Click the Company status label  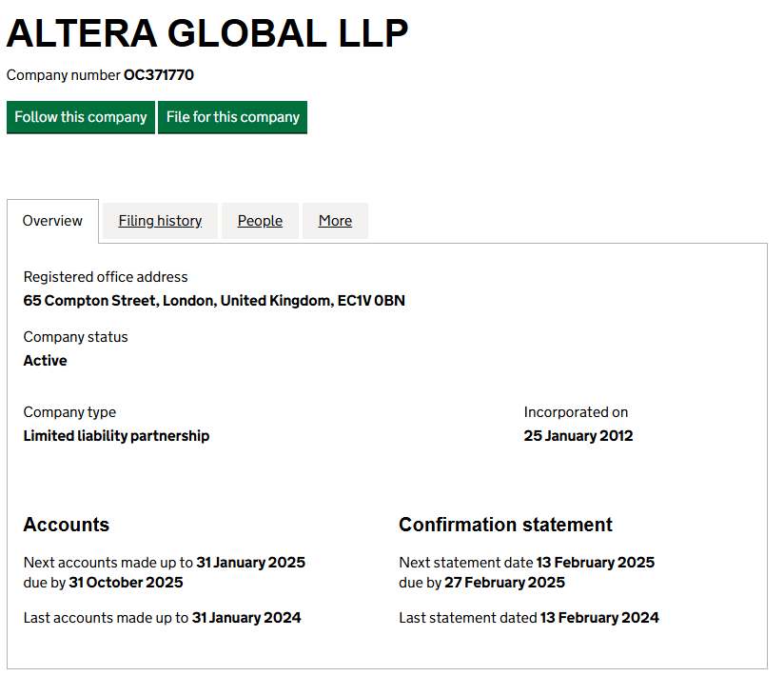point(75,337)
